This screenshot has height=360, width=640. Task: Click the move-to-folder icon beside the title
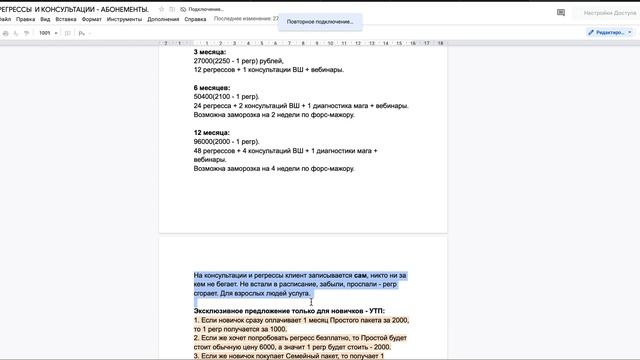pos(172,9)
